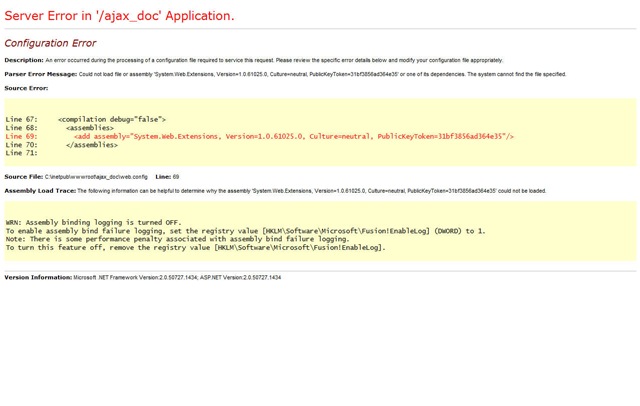Click the 'To turn this feature off' line
Screen dimensions: 640x406
point(195,247)
